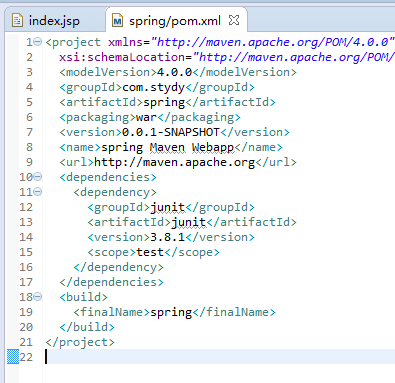Select the spring/pom.xml tab

click(175, 21)
